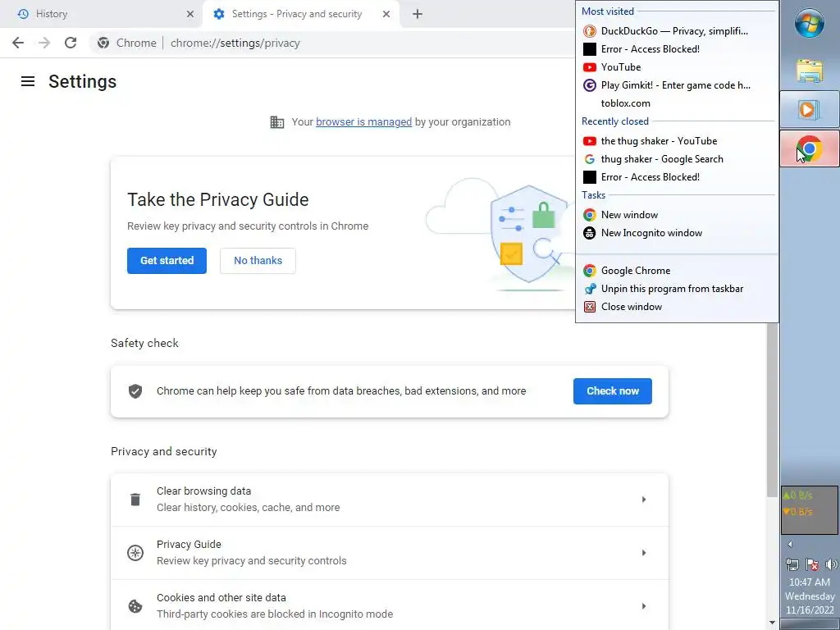Click the managed organization building icon
The image size is (840, 630).
(277, 122)
